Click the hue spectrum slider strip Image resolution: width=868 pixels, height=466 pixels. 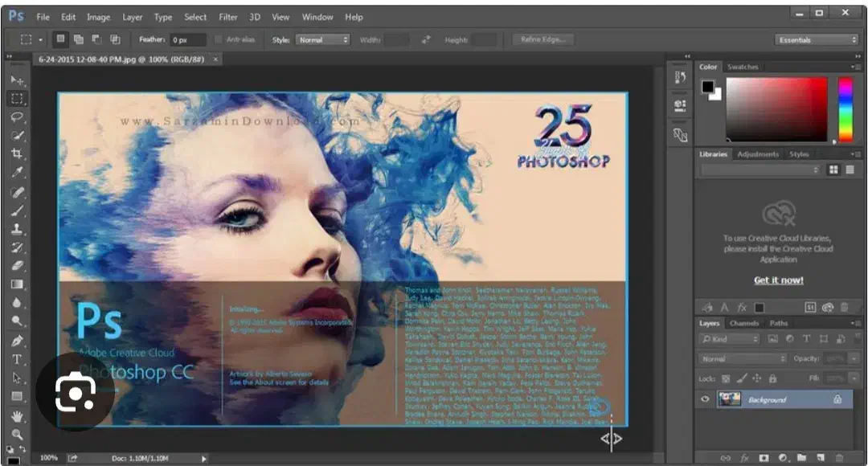[845, 109]
